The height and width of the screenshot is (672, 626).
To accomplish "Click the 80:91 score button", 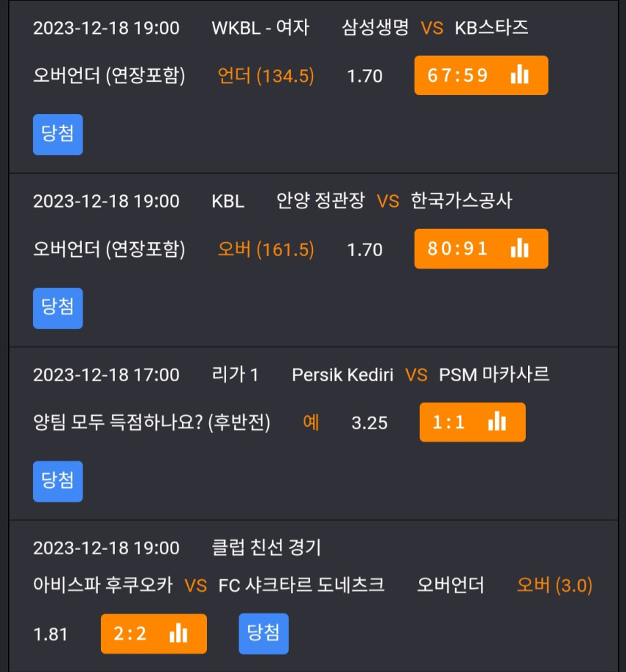I will coord(481,249).
